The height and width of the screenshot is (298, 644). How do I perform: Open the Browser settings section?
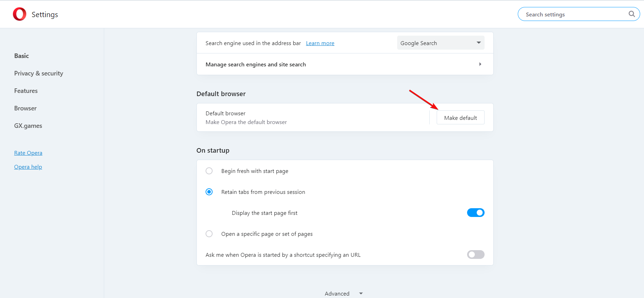click(26, 108)
